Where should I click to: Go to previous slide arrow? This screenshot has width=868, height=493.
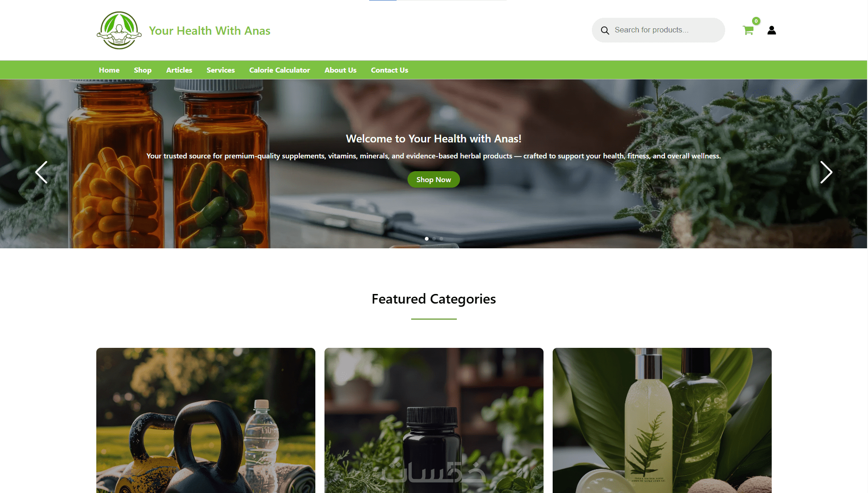41,172
